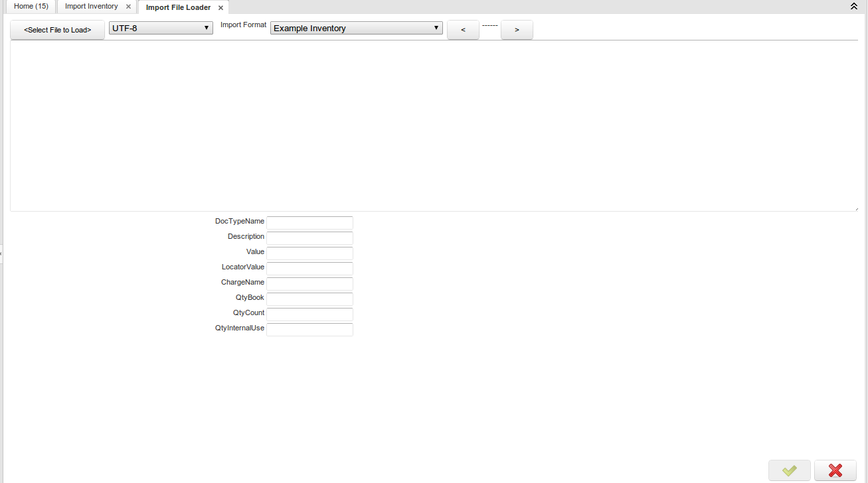
Task: Click the QtyInternalUse input field
Action: [309, 329]
